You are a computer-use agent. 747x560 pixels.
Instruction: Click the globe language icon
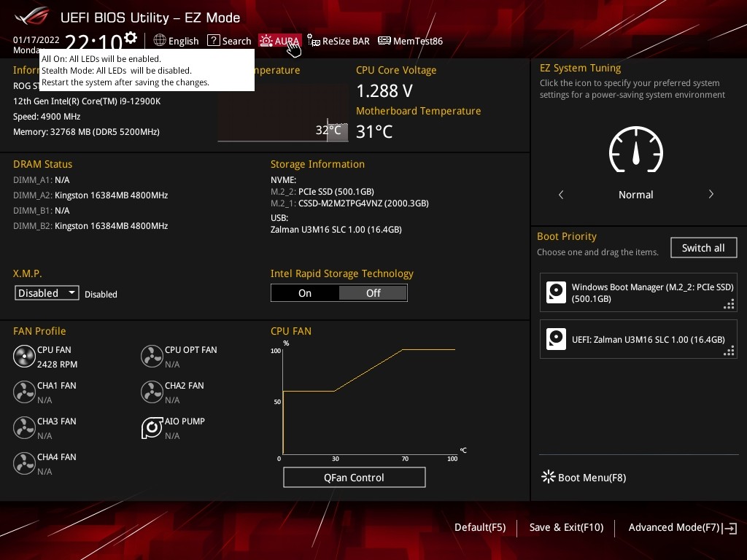[160, 41]
